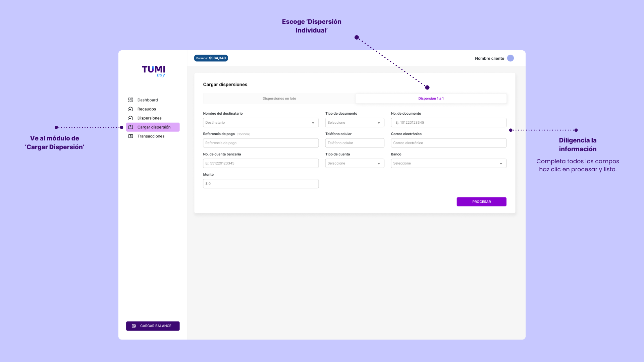Click the Monto amount field
Image resolution: width=644 pixels, height=362 pixels.
tap(261, 184)
